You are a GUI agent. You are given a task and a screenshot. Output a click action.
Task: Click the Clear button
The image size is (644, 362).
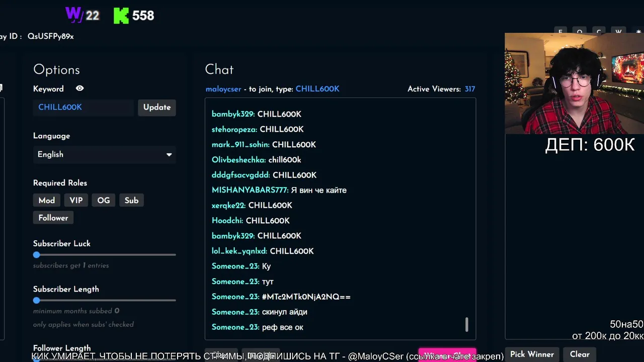[580, 354]
